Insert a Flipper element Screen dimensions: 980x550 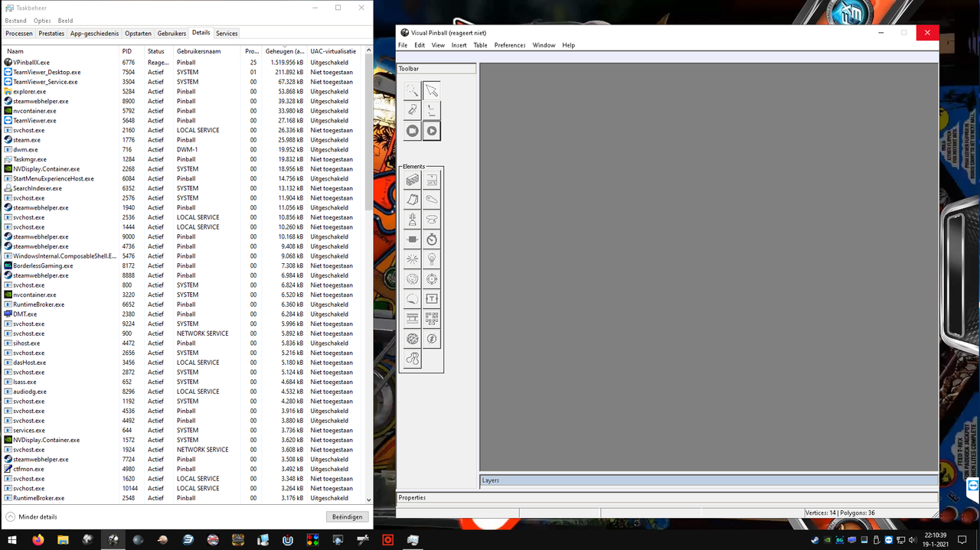pyautogui.click(x=432, y=200)
